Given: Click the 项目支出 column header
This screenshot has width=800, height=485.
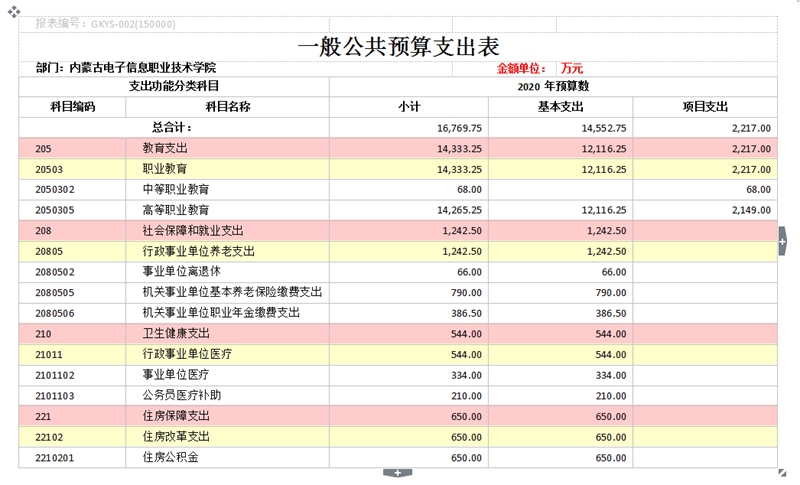Looking at the screenshot, I should pos(704,106).
